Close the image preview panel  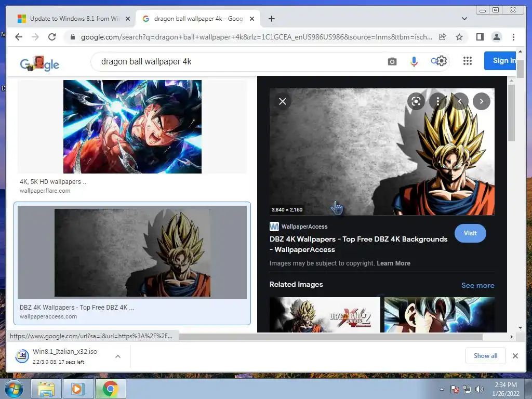[283, 101]
